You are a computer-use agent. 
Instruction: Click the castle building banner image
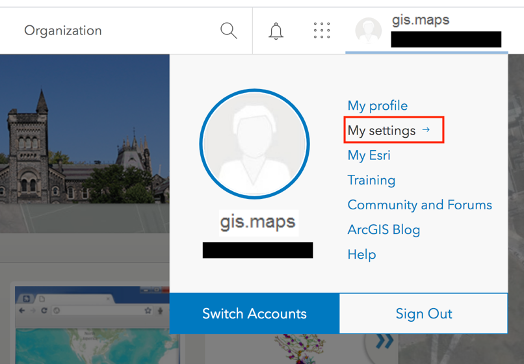pos(85,129)
